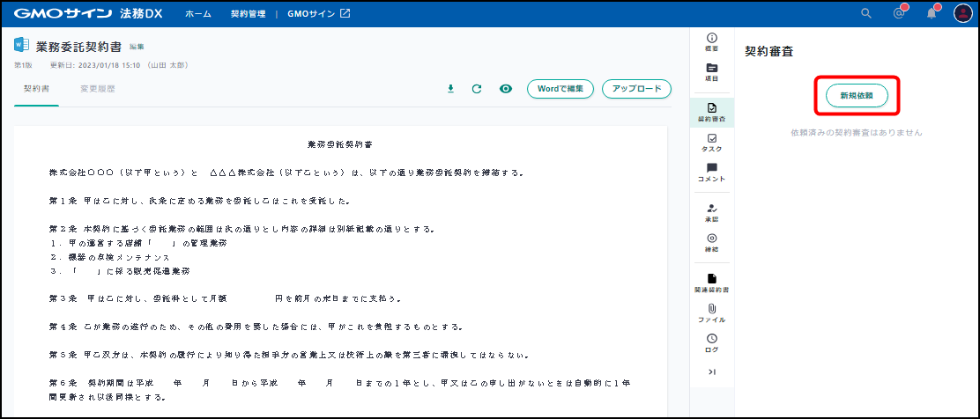Image resolution: width=980 pixels, height=419 pixels.
Task: Click the Wordで編集 button
Action: tap(560, 89)
